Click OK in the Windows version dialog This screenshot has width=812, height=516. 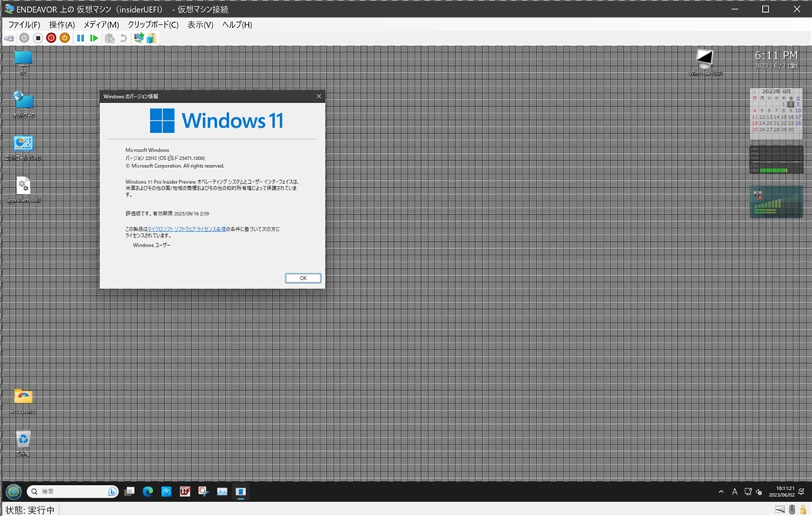303,278
